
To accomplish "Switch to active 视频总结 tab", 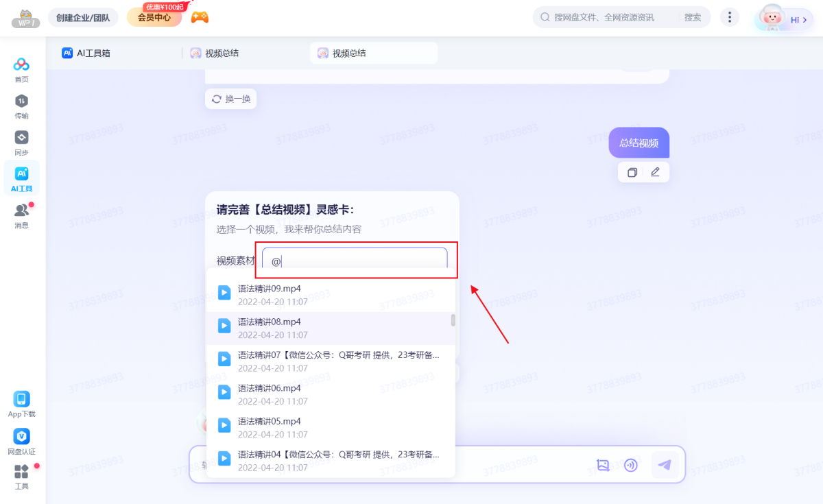I will [374, 53].
